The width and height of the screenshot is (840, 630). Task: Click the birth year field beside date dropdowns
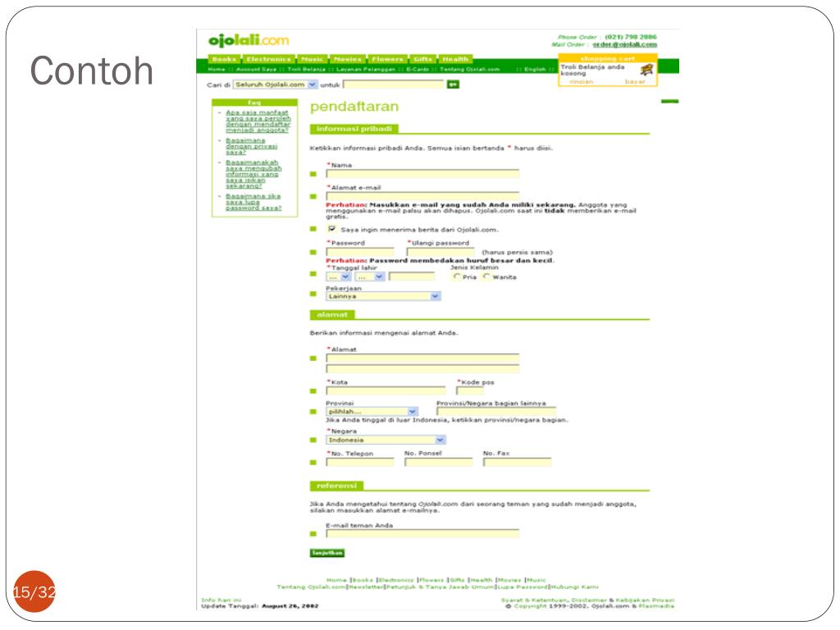point(412,277)
